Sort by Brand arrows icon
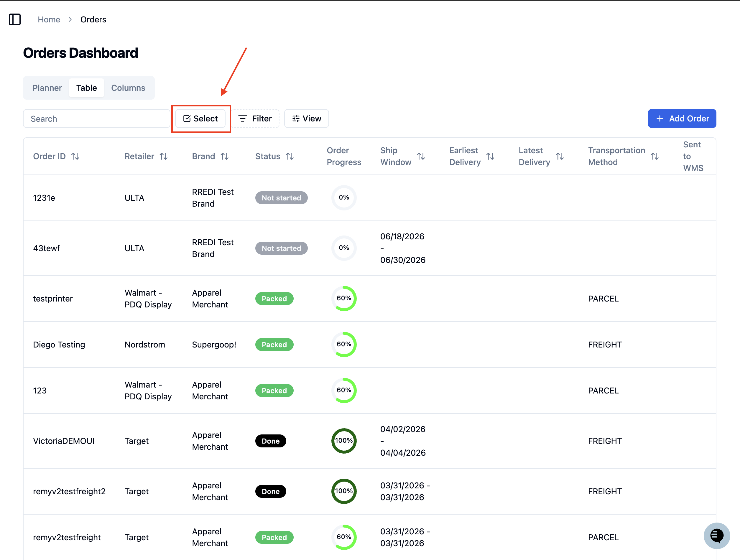Viewport: 740px width, 560px height. 225,156
